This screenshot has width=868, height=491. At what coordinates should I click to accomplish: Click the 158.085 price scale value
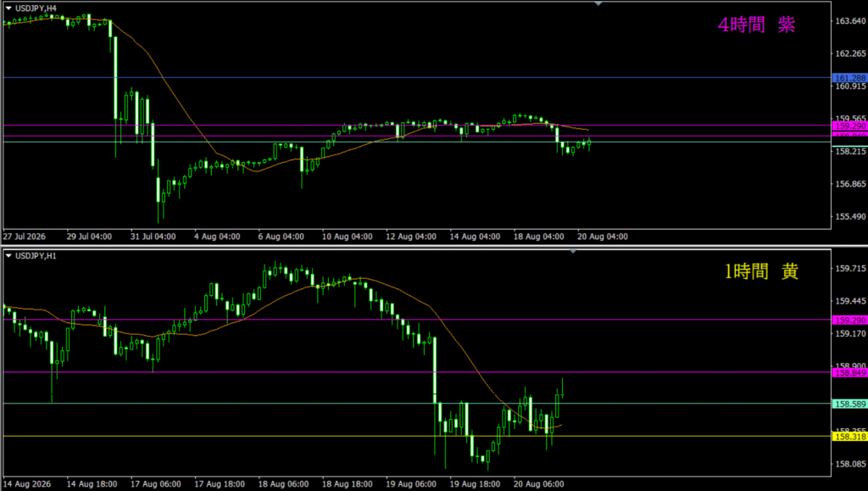point(850,464)
